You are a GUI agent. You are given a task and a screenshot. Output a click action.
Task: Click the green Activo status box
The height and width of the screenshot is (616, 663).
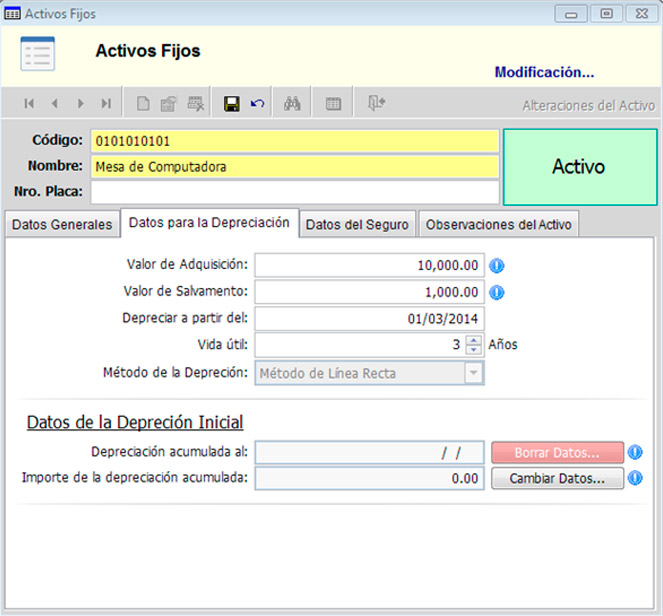pos(578,167)
